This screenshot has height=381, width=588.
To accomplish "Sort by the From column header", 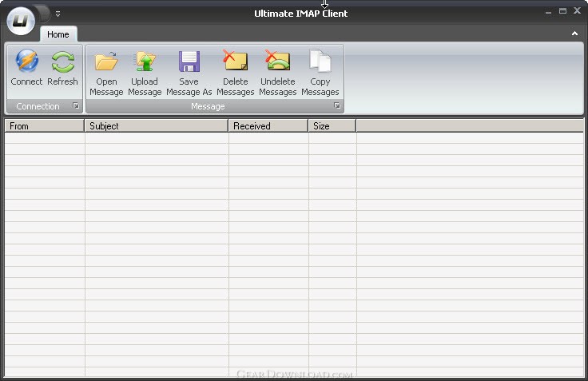I will coord(44,126).
